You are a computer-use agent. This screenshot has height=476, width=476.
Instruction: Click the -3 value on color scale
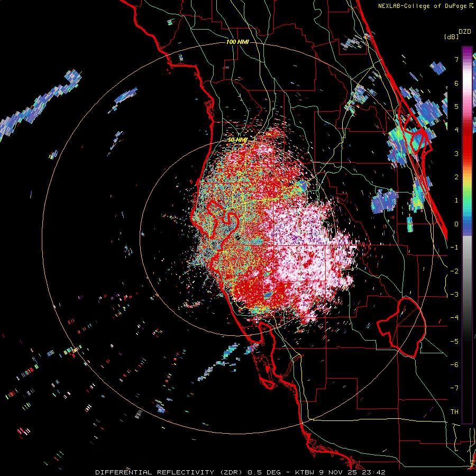[x=454, y=295]
